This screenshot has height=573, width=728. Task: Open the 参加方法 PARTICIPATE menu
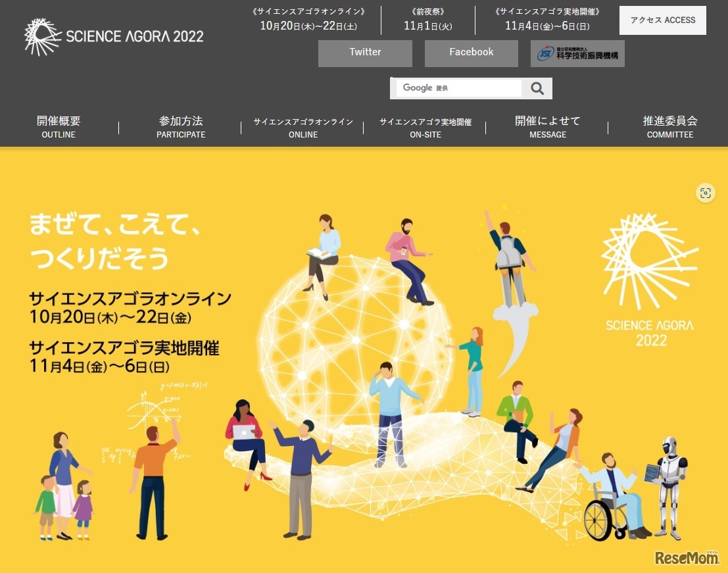coord(181,127)
